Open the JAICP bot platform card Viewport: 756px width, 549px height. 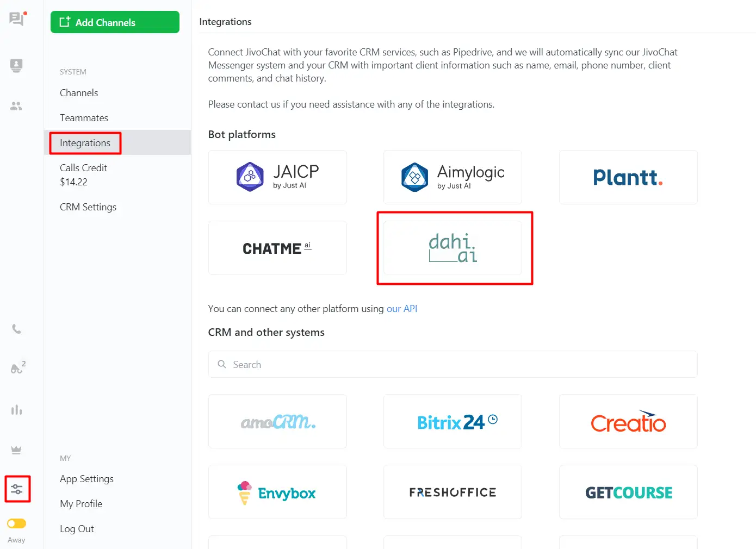(277, 177)
